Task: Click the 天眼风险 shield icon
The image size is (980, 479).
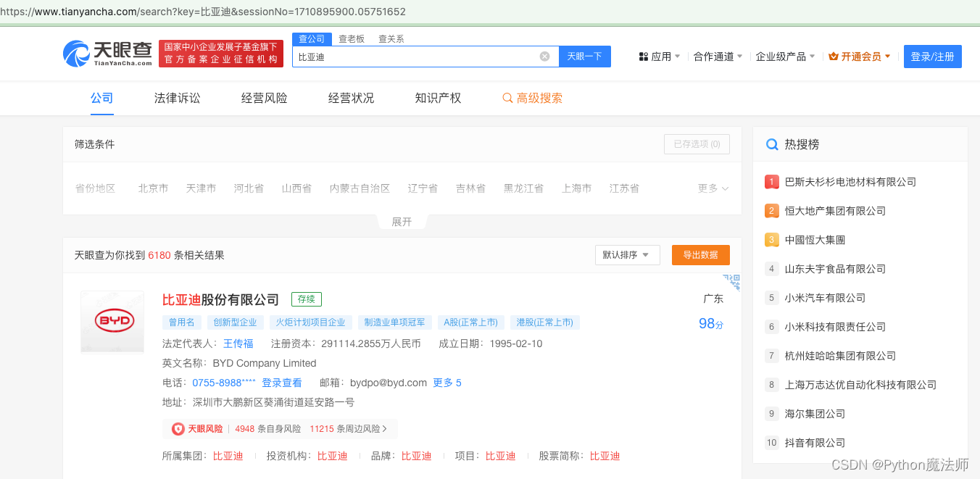Action: [x=178, y=429]
